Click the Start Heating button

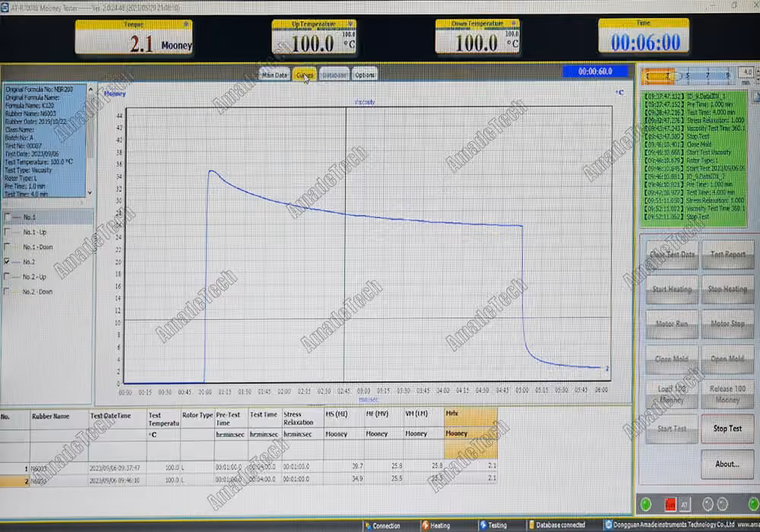672,290
